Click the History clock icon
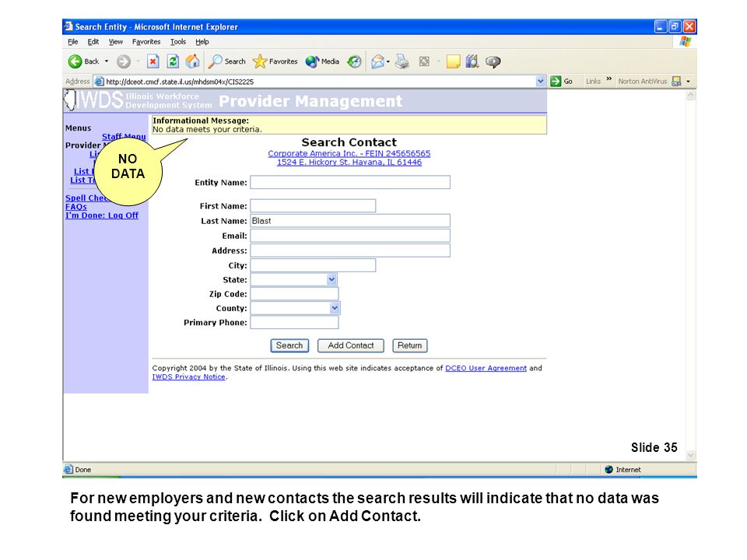This screenshot has height=560, width=747. (x=354, y=61)
